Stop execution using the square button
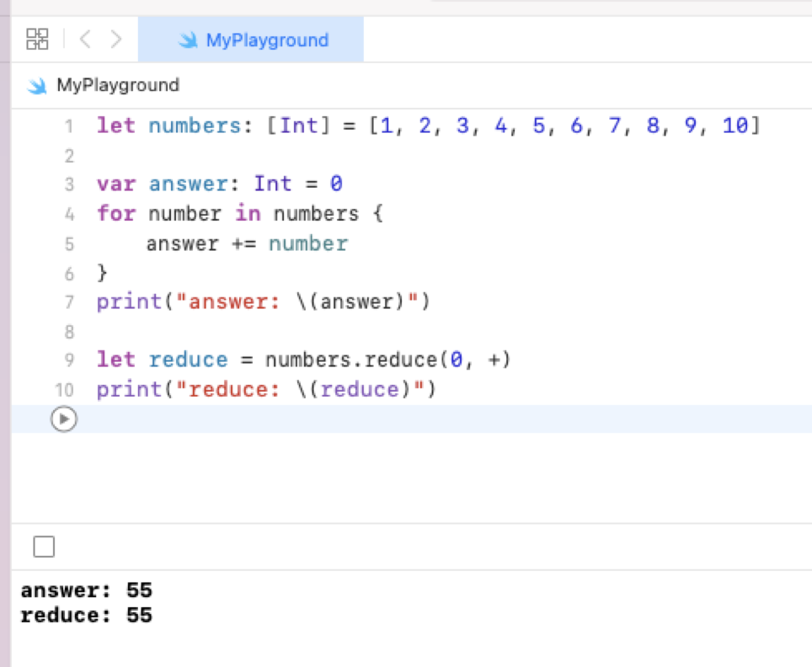This screenshot has height=667, width=812. pos(44,547)
